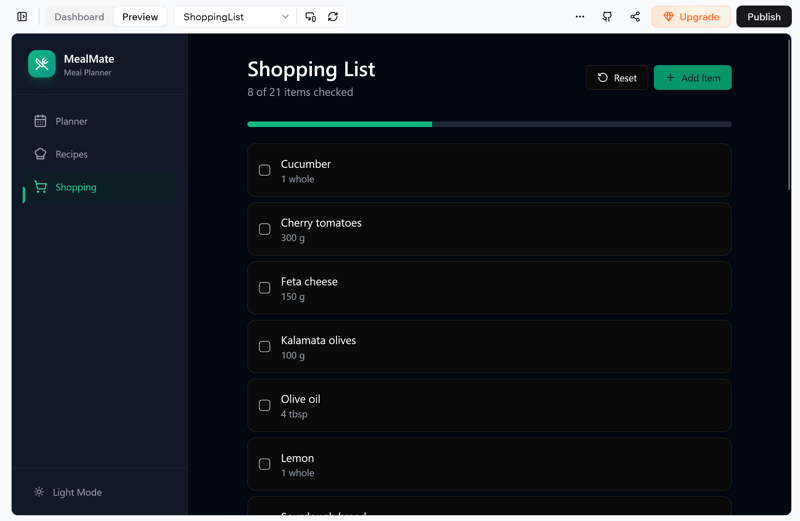This screenshot has height=521, width=800.
Task: Click the Reset button
Action: click(x=617, y=78)
